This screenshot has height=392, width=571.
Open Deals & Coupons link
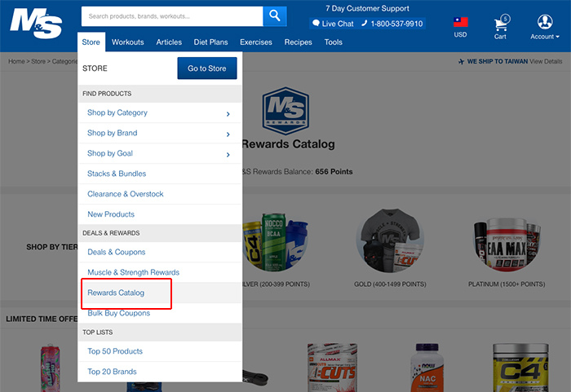pos(117,252)
